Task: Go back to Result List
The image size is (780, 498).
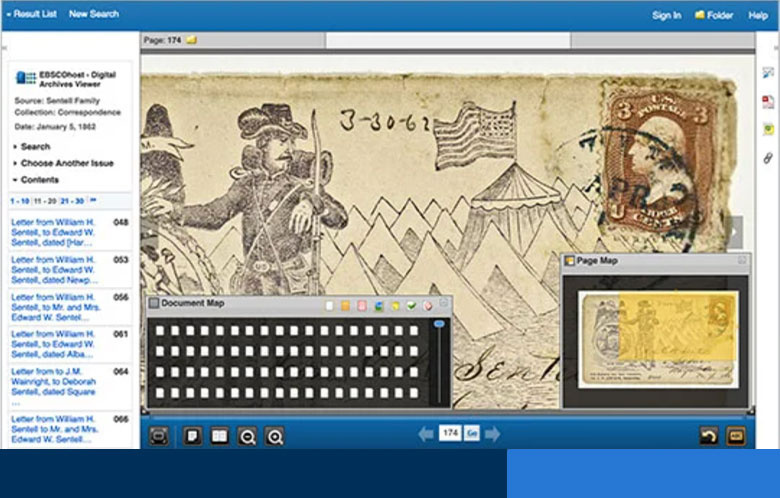Action: [x=32, y=14]
